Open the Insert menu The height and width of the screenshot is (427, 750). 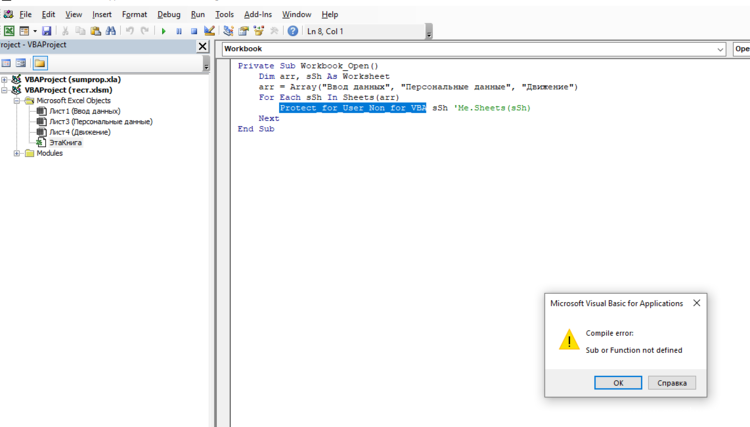point(102,14)
